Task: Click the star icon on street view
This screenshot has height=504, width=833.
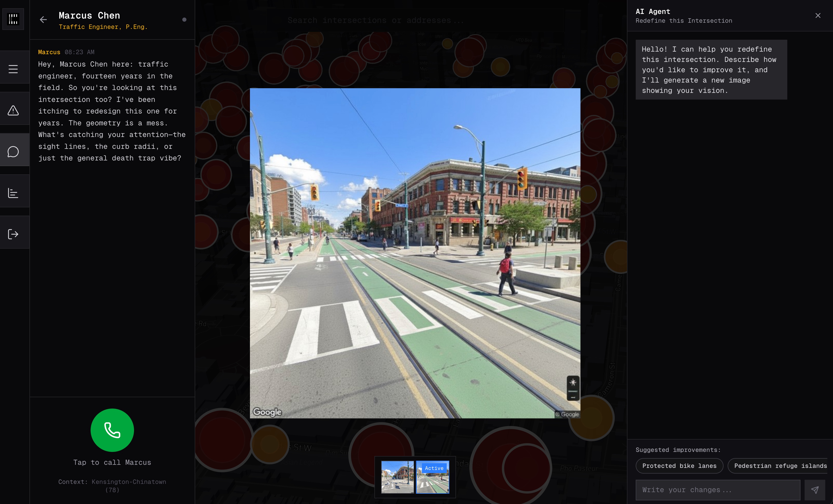Action: point(573,383)
